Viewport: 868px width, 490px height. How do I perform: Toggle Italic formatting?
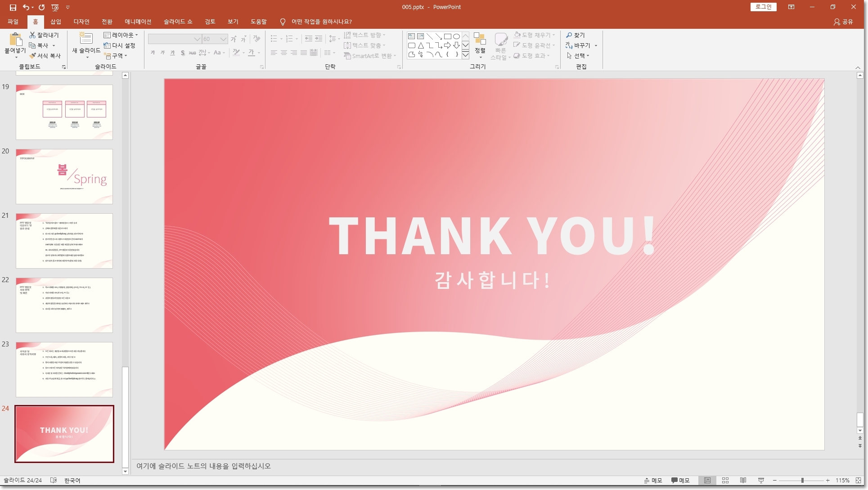click(x=162, y=53)
